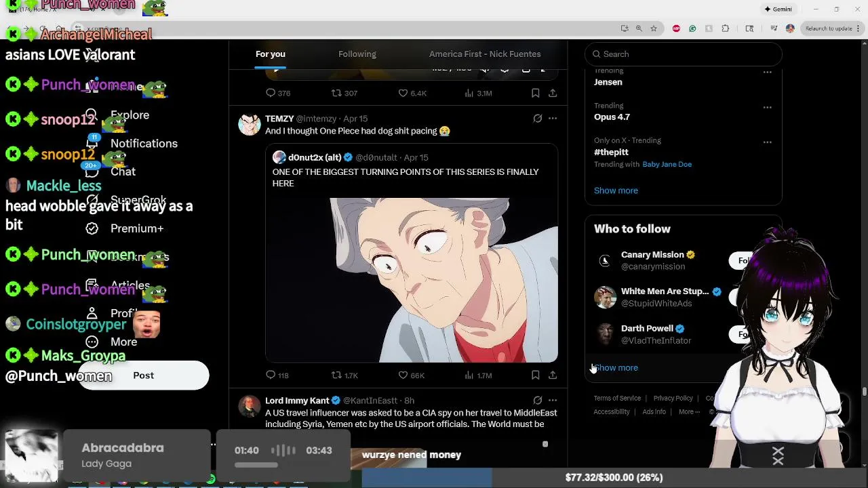Screen dimensions: 868x488
Task: Open Explore in sidebar
Action: coord(130,115)
